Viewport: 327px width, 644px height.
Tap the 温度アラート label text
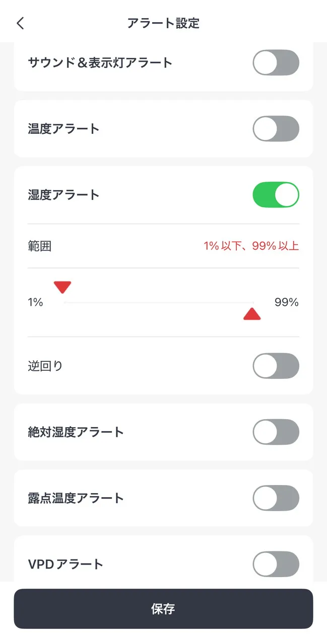point(63,129)
